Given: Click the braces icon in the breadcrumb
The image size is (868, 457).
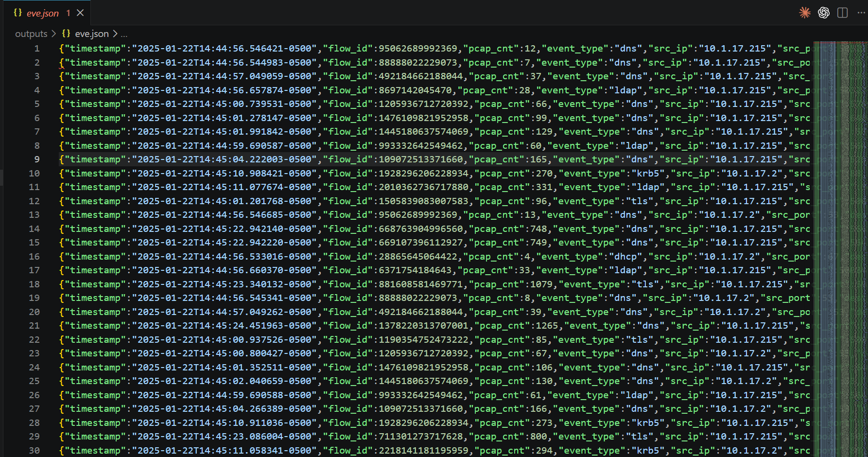Looking at the screenshot, I should point(66,34).
